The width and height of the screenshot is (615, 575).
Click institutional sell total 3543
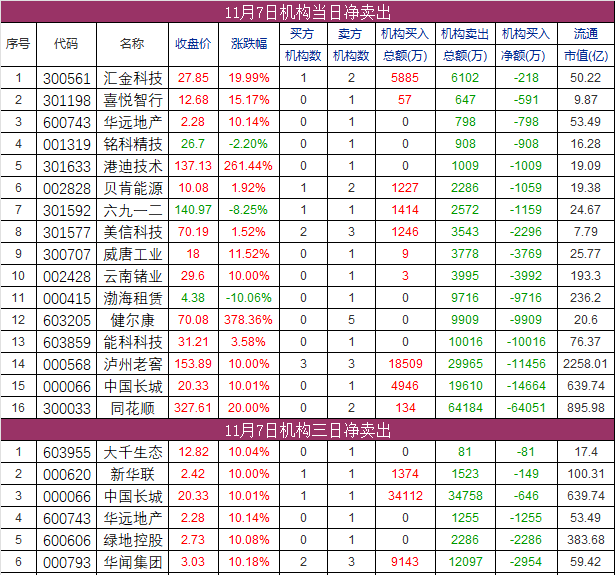465,231
